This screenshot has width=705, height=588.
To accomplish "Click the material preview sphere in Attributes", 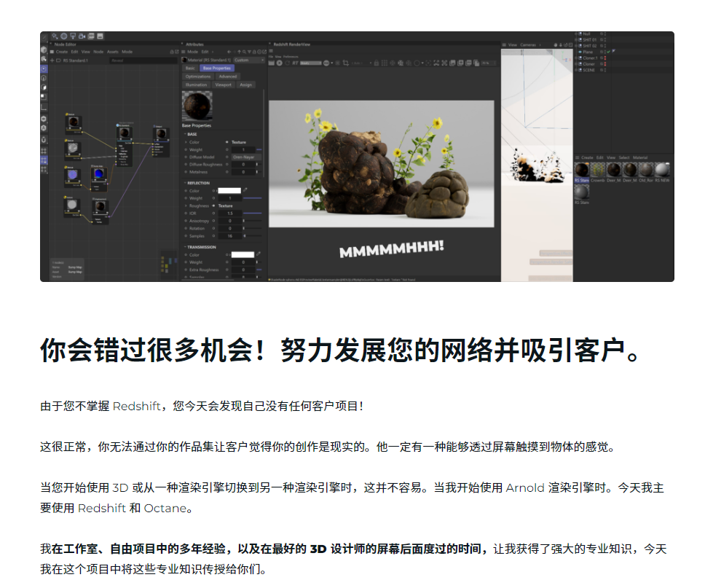I will (x=197, y=106).
